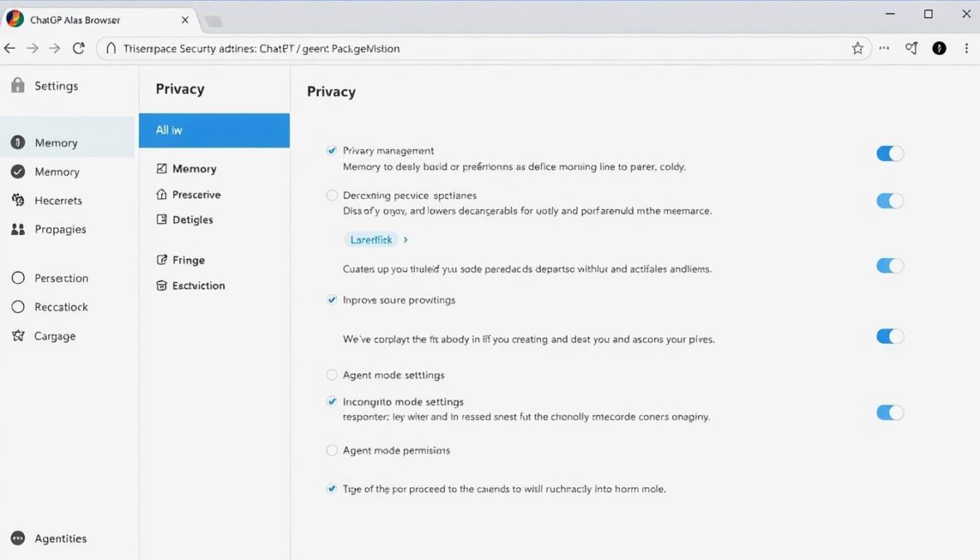The height and width of the screenshot is (560, 980).
Task: Click the Agentities icon at bottom left
Action: tap(18, 538)
